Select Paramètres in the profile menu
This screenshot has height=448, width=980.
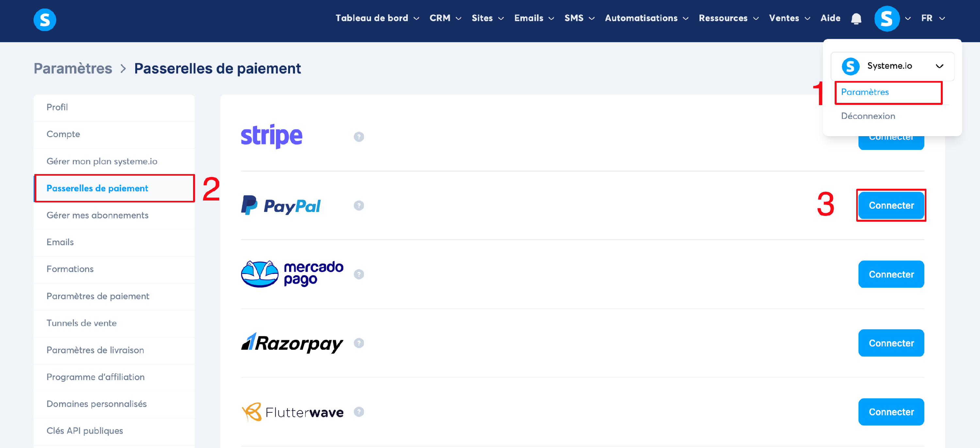(x=865, y=92)
